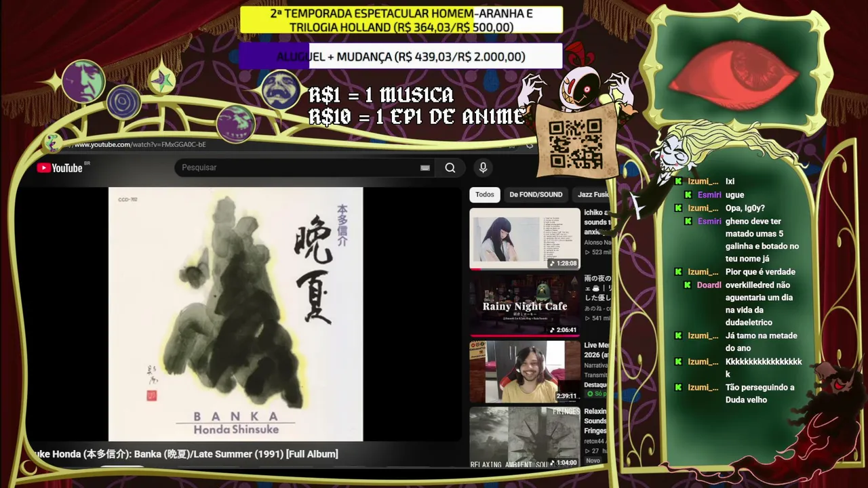868x488 pixels.
Task: Click the Kick badge beside 'ugue' message
Action: pos(688,195)
